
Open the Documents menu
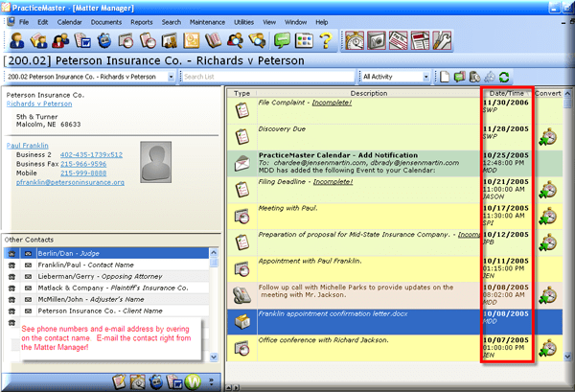tap(106, 22)
